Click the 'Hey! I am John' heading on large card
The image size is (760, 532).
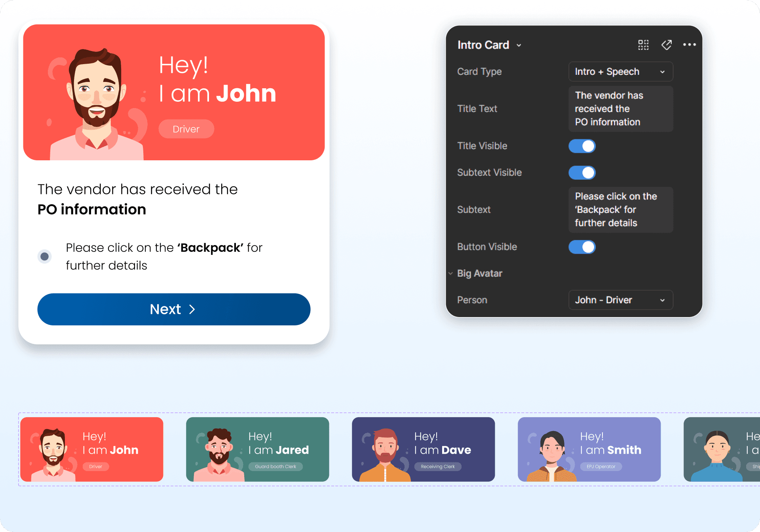coord(217,79)
